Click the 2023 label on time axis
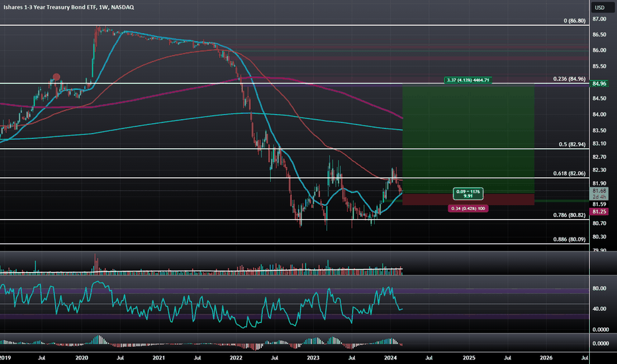The height and width of the screenshot is (364, 617). tap(313, 357)
